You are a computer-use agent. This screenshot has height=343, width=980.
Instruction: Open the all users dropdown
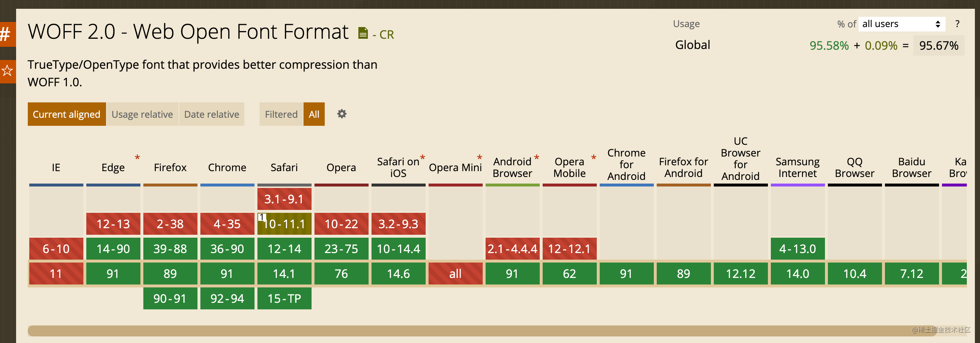tap(901, 24)
